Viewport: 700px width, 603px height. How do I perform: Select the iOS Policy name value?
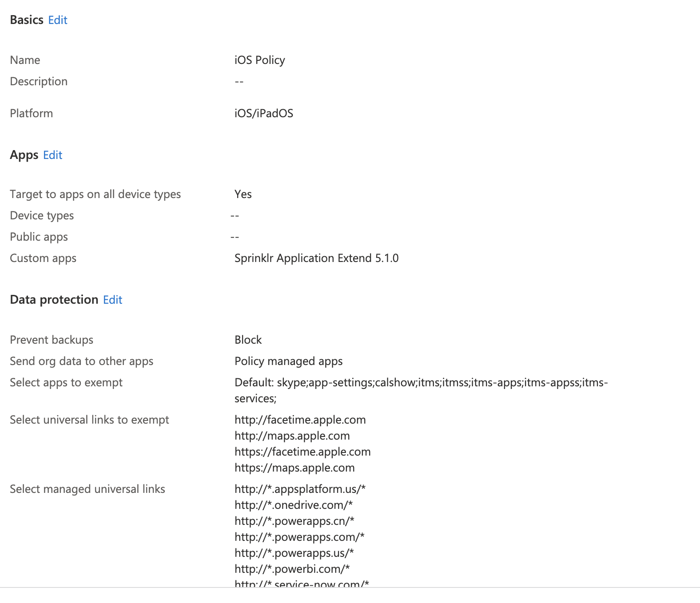pos(259,60)
